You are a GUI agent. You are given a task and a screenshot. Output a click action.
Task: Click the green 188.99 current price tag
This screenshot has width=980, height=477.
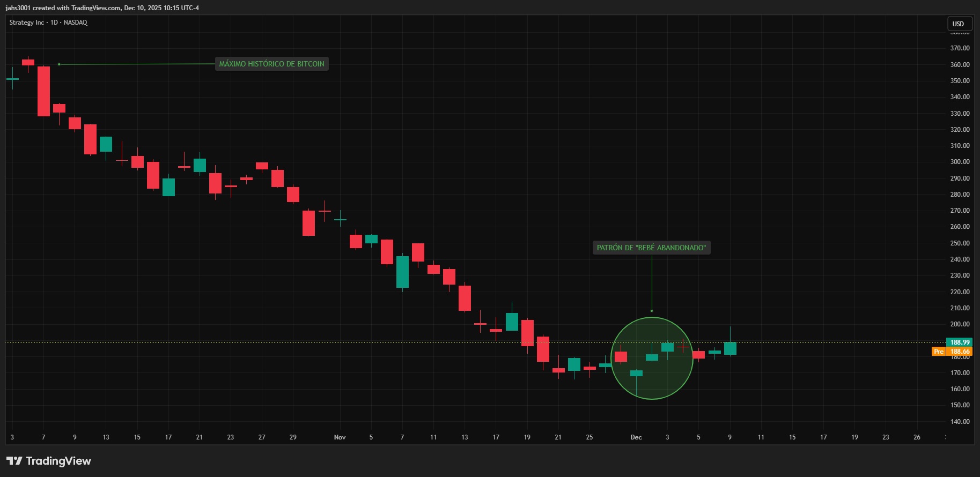[960, 342]
